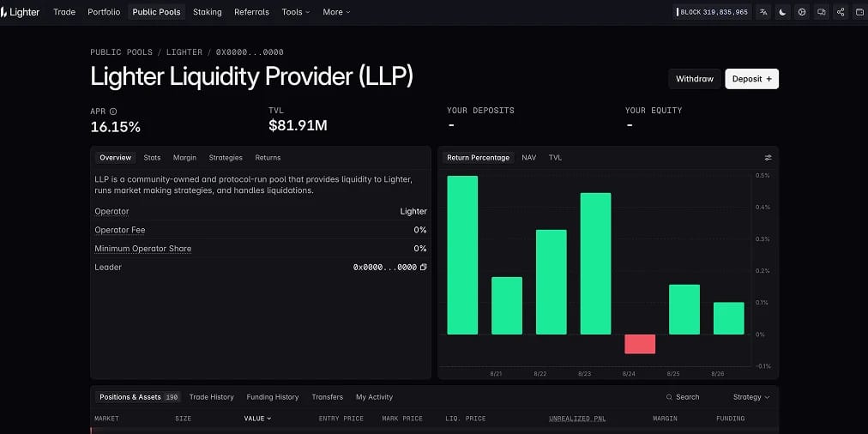Switch to the Overview tab
Viewport: 868px width, 434px height.
click(x=116, y=158)
